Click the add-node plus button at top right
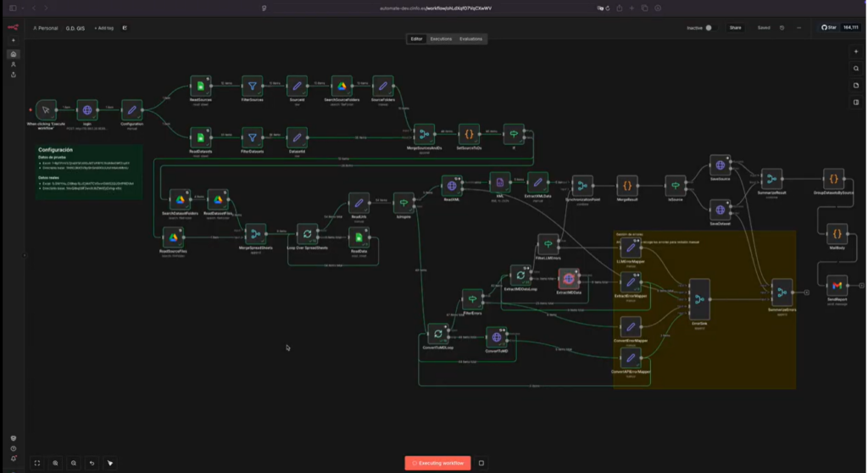 pos(856,52)
